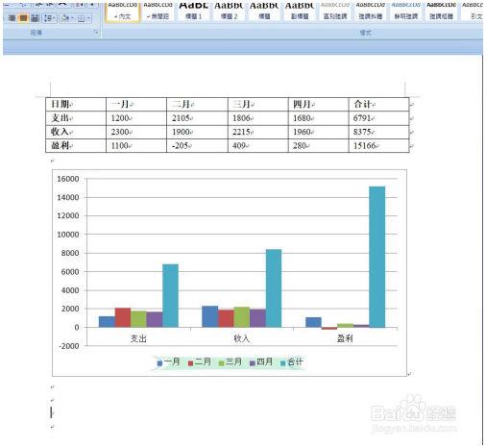The height and width of the screenshot is (448, 486).
Task: Expand the shading color dropdown arrow
Action: point(72,18)
